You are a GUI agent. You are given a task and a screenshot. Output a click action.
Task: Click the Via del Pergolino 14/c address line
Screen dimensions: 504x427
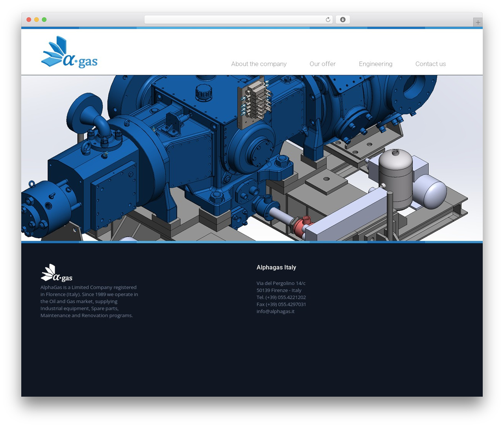tap(281, 283)
